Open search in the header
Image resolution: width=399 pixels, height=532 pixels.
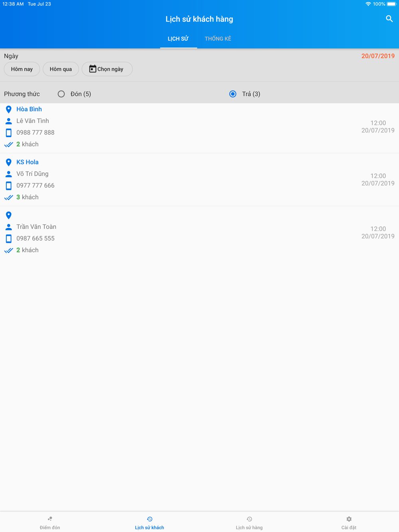click(x=389, y=19)
